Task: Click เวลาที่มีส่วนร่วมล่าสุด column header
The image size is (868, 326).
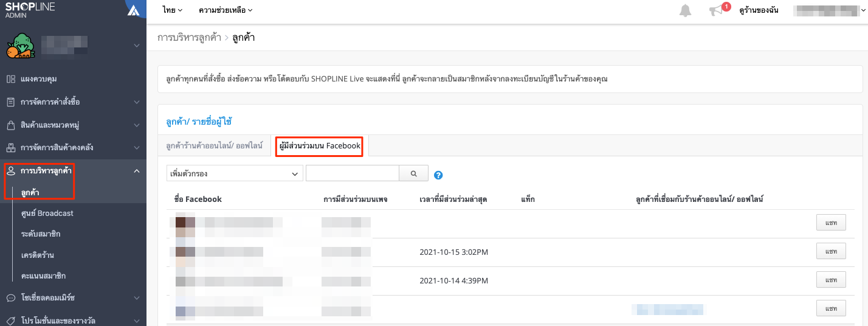Action: [453, 199]
